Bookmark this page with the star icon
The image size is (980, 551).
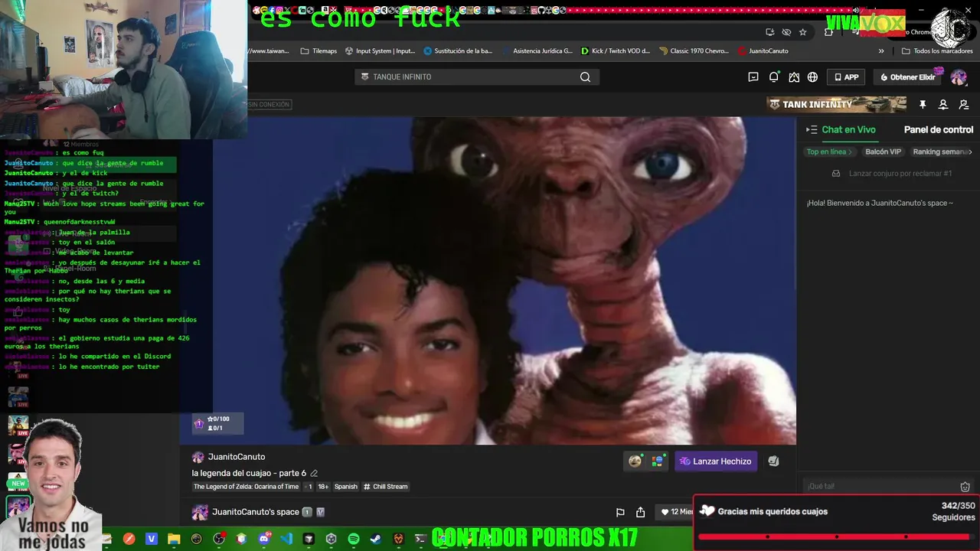click(x=802, y=32)
